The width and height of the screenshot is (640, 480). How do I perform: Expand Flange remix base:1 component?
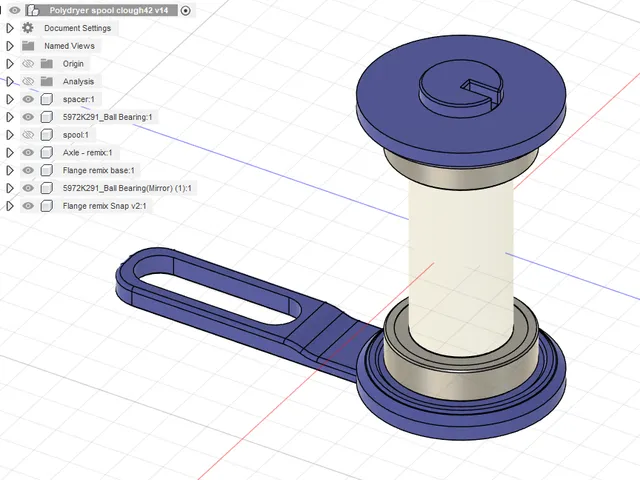[x=10, y=171]
